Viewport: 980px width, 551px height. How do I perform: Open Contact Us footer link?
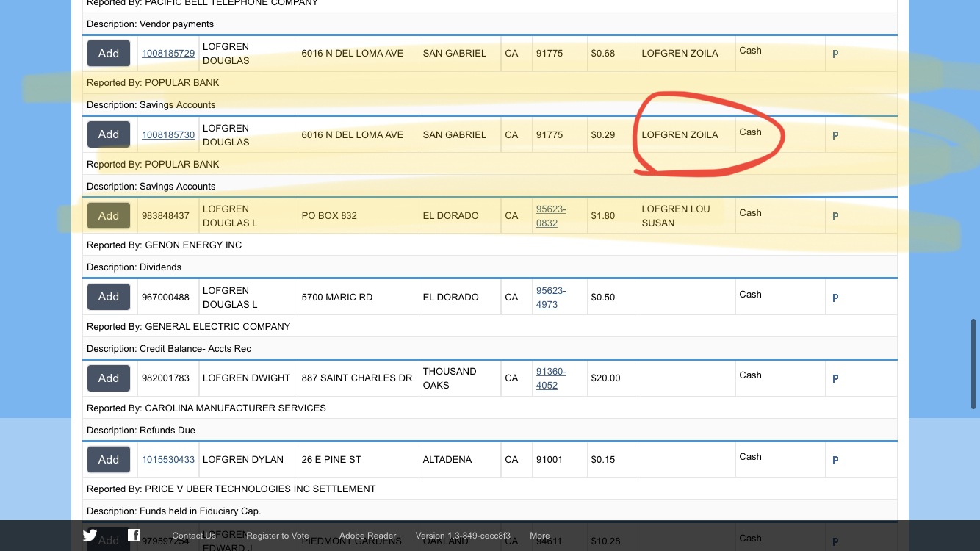coord(194,536)
